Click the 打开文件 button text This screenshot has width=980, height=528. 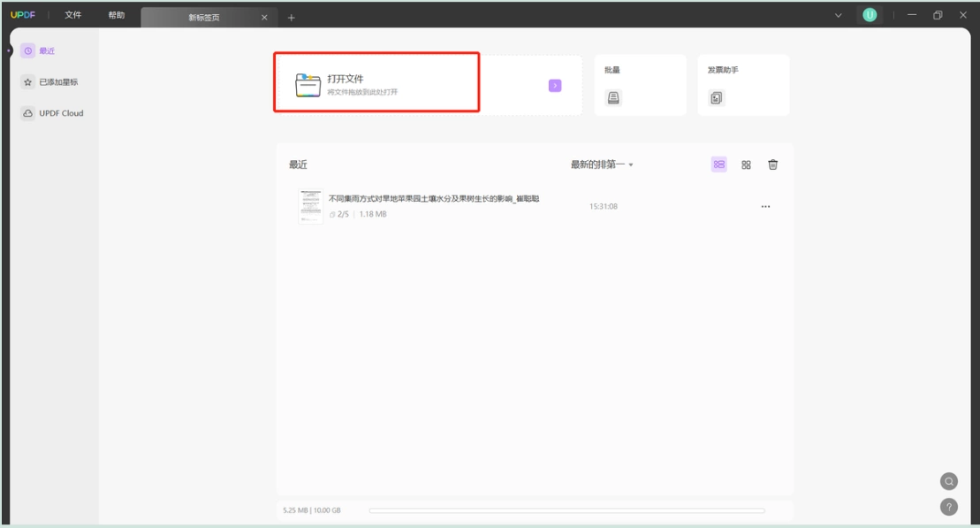pos(345,79)
